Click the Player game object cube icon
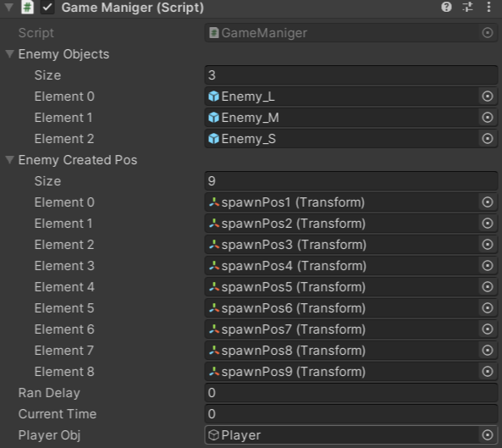 click(213, 434)
